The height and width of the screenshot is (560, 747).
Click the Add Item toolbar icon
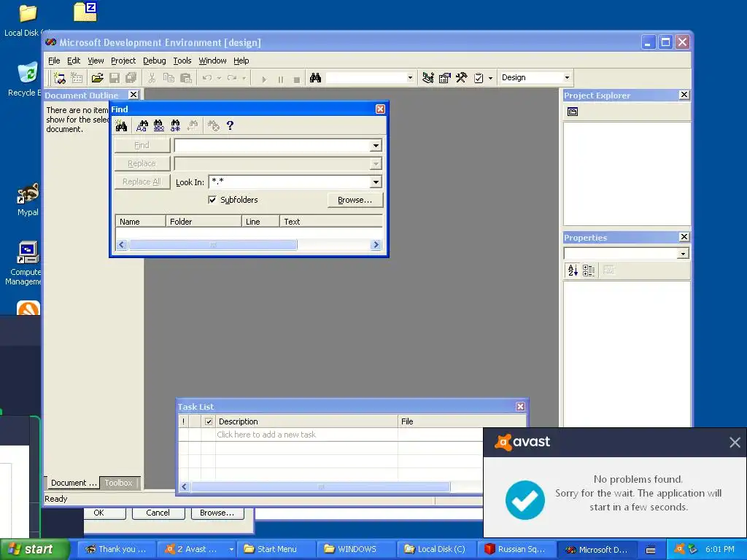coord(77,78)
